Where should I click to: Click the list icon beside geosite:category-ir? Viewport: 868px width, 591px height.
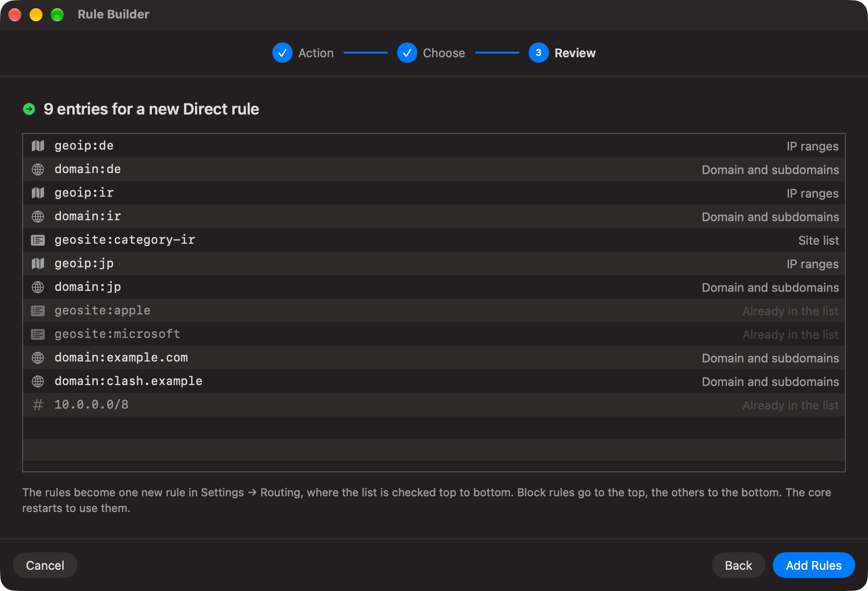point(38,240)
